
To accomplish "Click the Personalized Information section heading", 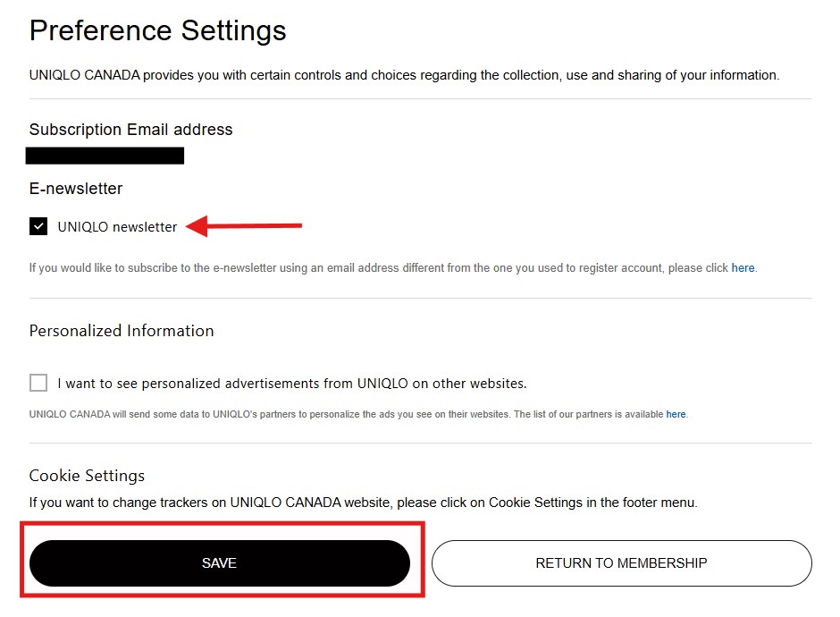I will [122, 331].
